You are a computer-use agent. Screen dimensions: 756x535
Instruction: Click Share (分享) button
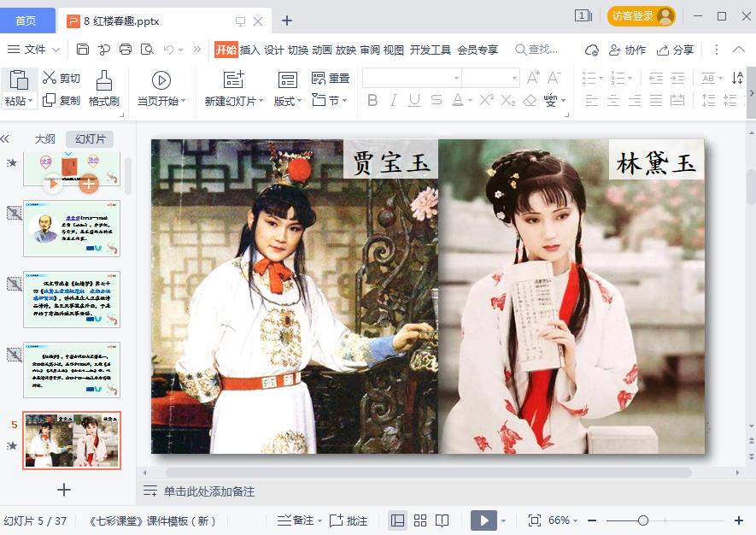tap(676, 50)
